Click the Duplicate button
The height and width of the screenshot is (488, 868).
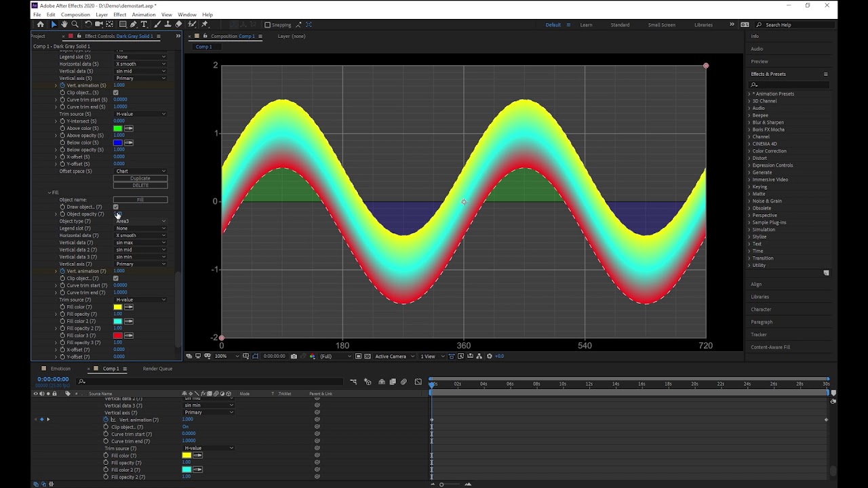[x=140, y=178]
